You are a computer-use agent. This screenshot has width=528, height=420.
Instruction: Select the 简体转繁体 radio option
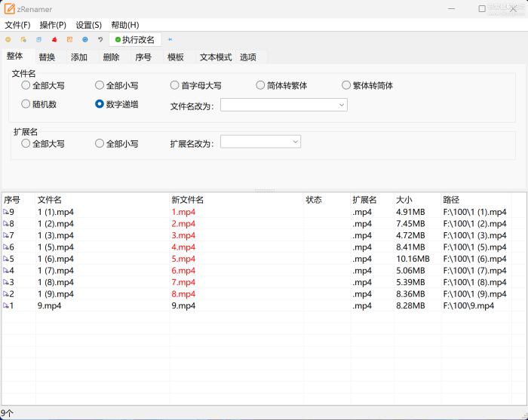click(260, 85)
